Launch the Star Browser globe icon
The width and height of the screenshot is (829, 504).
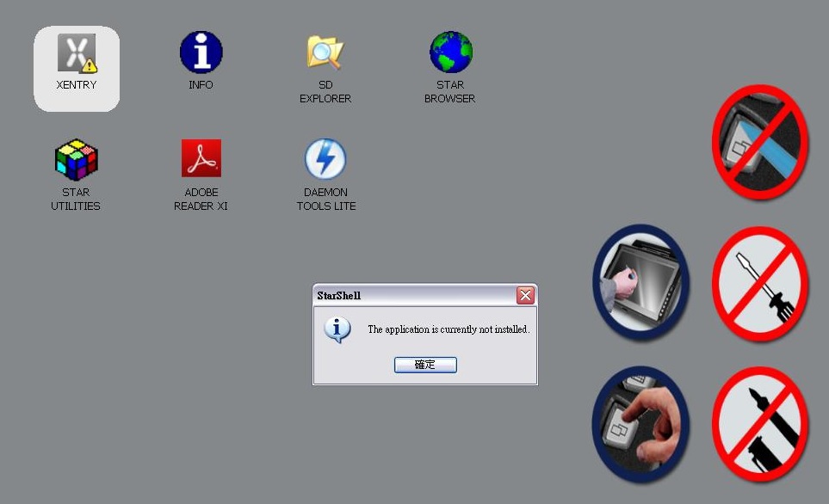pos(450,52)
